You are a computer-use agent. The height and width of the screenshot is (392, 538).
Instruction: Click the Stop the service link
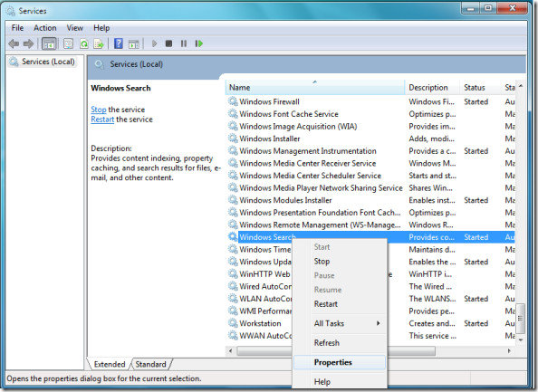pyautogui.click(x=99, y=110)
